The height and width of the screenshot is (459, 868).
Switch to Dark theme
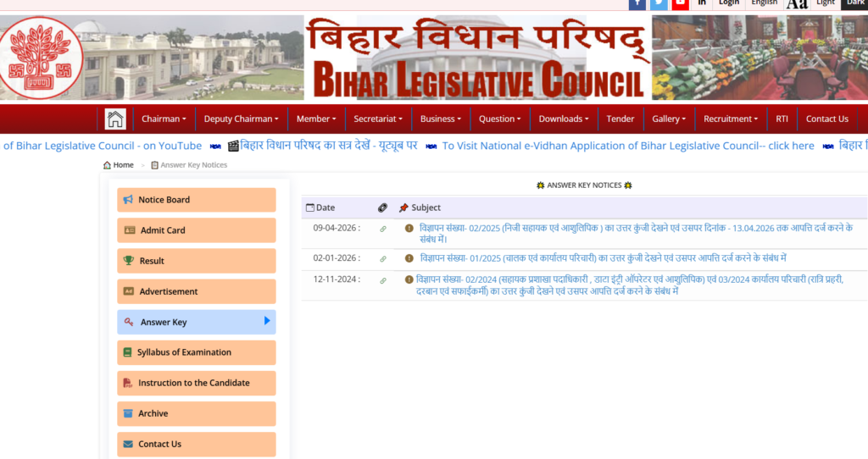[854, 3]
